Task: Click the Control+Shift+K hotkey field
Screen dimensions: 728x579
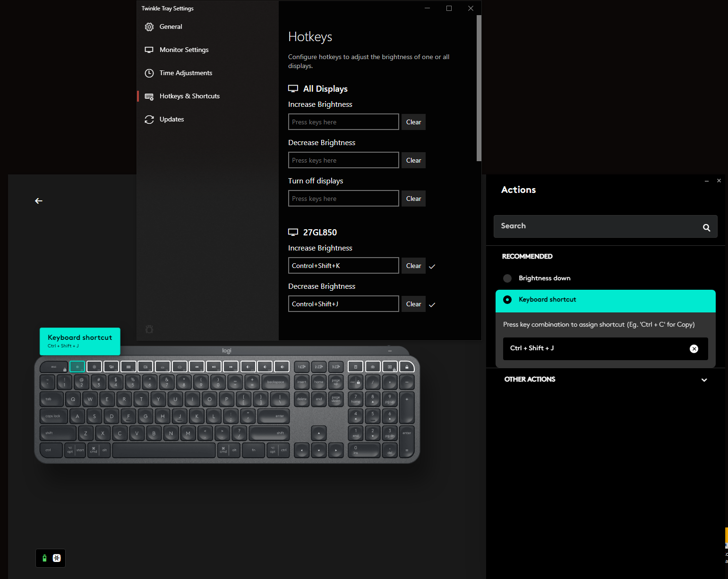Action: (x=343, y=266)
